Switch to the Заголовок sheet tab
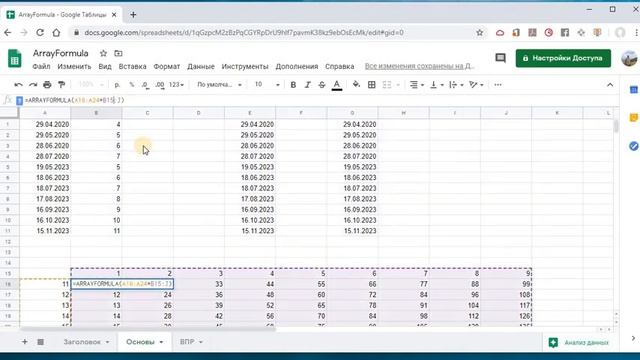Viewport: 640px width, 360px height. 82,342
